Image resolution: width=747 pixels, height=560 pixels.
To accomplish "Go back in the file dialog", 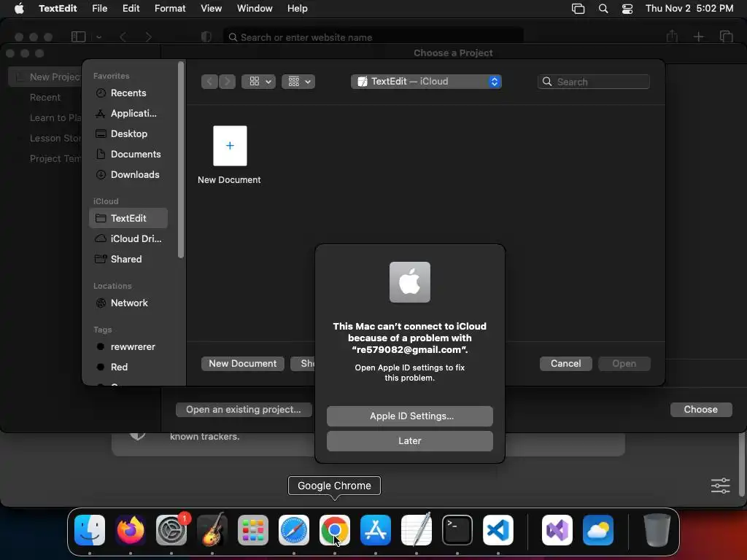I will pos(209,82).
